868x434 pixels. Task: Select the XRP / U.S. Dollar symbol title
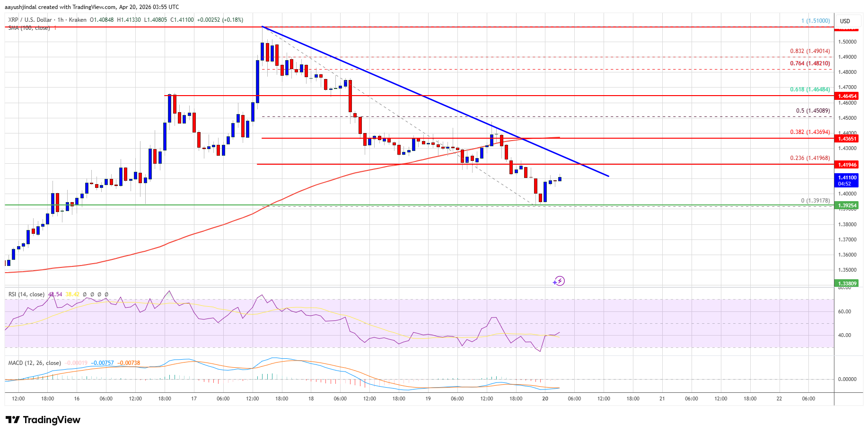pos(30,20)
